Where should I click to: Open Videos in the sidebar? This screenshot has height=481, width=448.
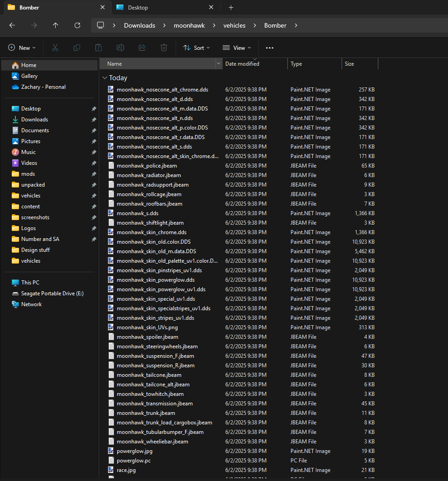click(50, 163)
